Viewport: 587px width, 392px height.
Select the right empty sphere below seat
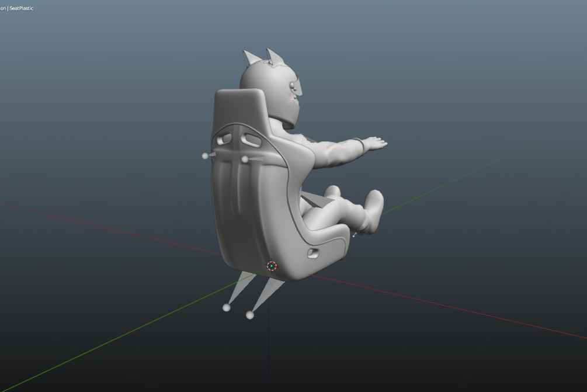coord(250,315)
